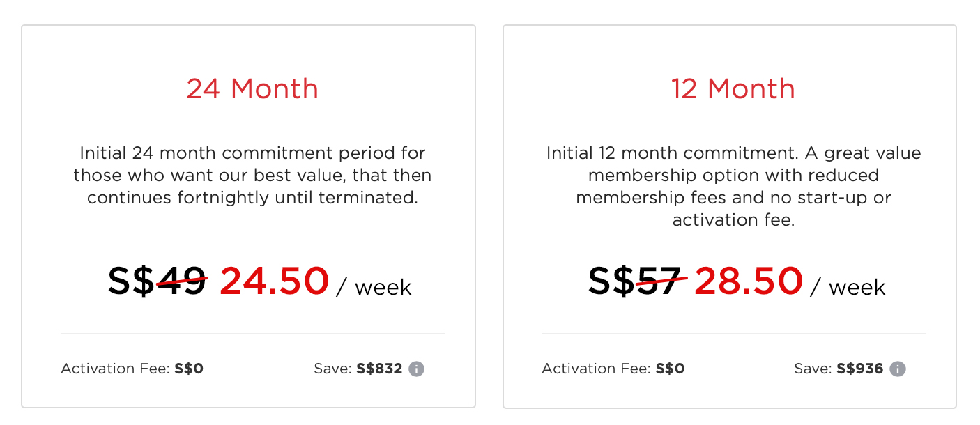Click the red 24.50 weekly price

(x=274, y=281)
